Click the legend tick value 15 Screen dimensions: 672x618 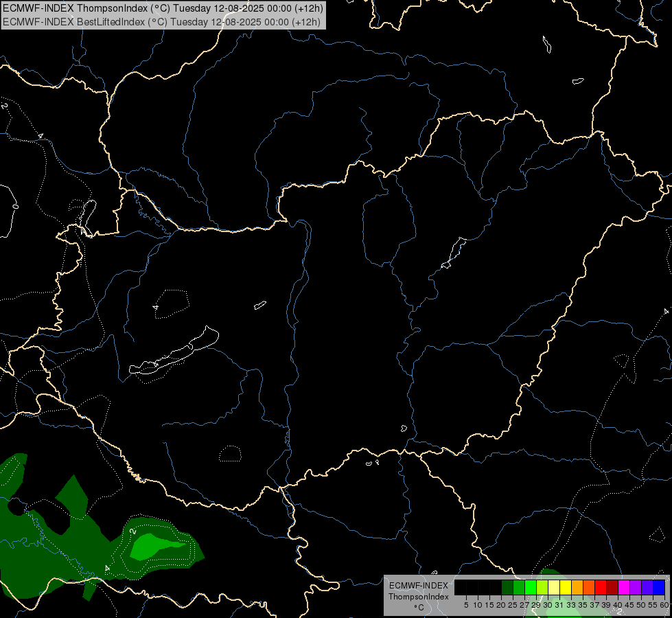pos(489,605)
